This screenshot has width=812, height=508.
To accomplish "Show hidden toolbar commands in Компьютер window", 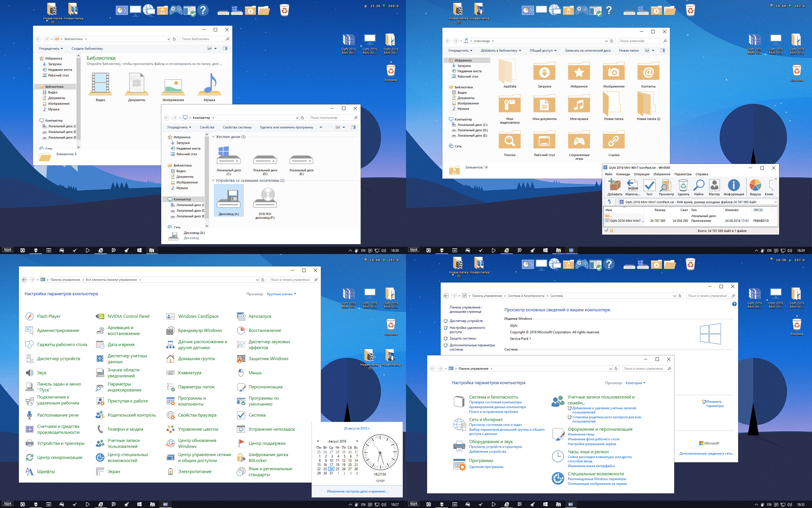I will tap(321, 127).
